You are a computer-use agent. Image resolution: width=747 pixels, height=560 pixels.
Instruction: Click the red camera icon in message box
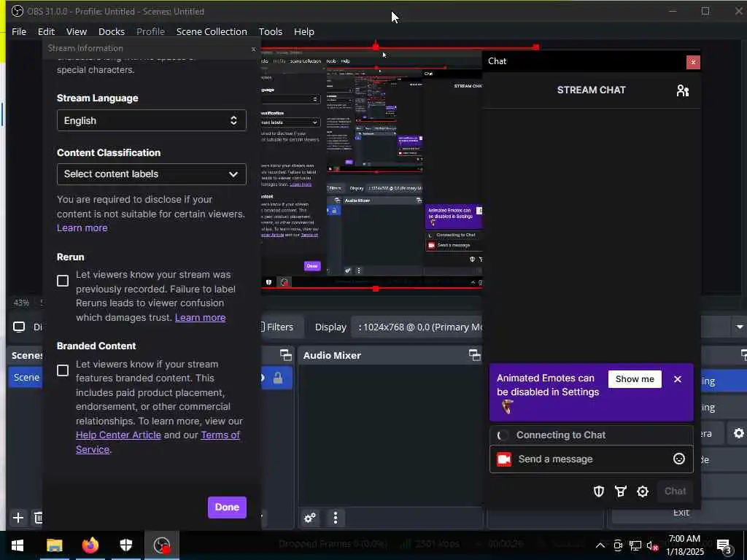(x=504, y=459)
